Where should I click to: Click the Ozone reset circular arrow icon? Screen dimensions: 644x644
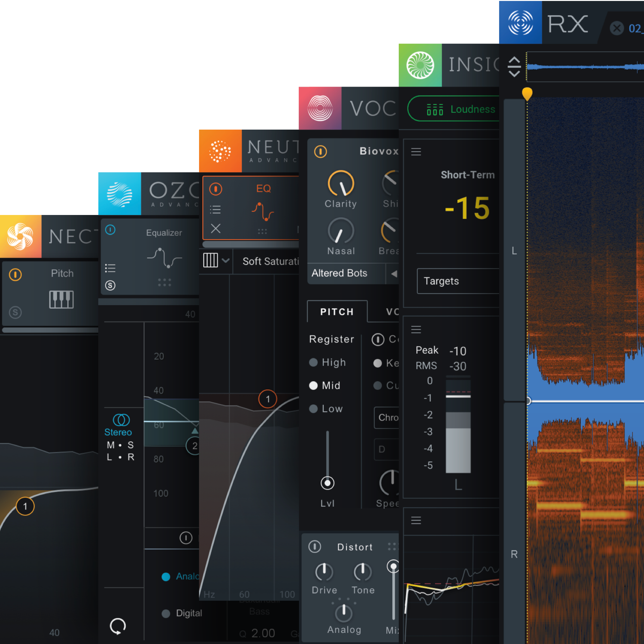pyautogui.click(x=118, y=626)
